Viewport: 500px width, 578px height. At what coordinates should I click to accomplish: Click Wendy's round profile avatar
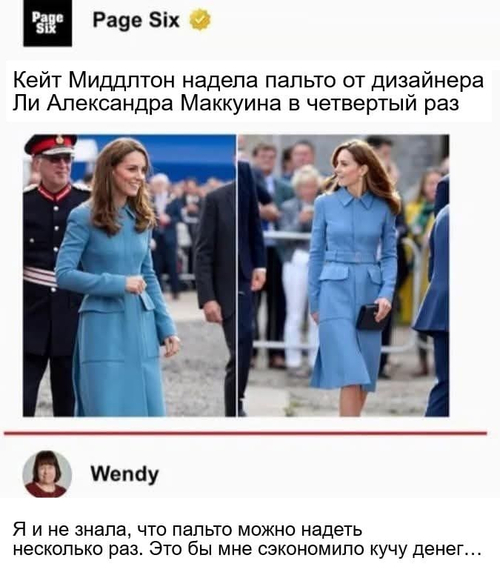(x=47, y=474)
